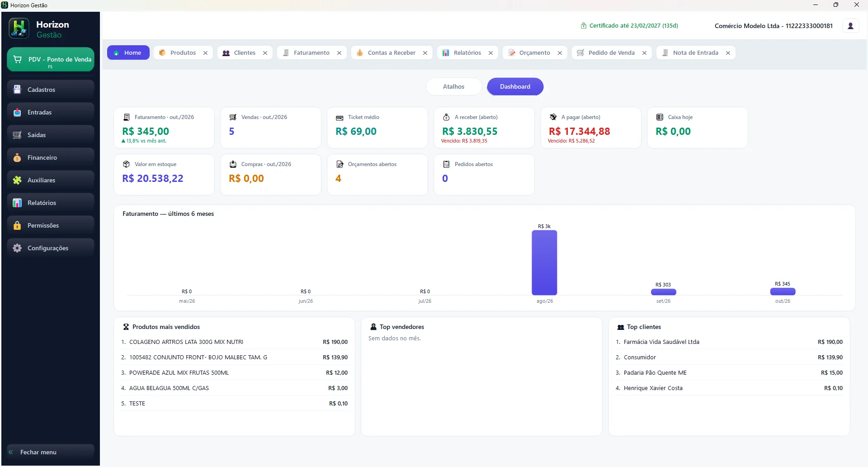Click the PDV shopping cart icon
The width and height of the screenshot is (868, 467).
pyautogui.click(x=18, y=59)
